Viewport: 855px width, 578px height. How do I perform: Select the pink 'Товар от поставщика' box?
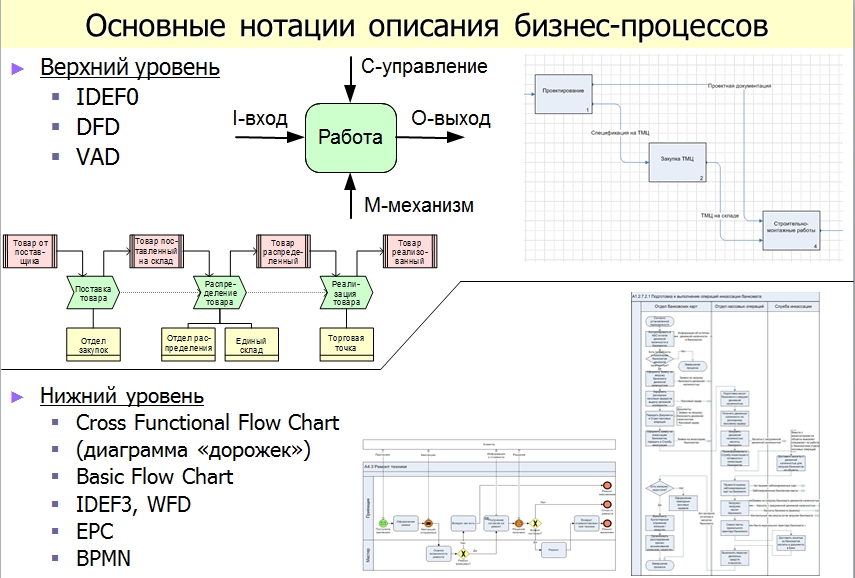pos(31,251)
